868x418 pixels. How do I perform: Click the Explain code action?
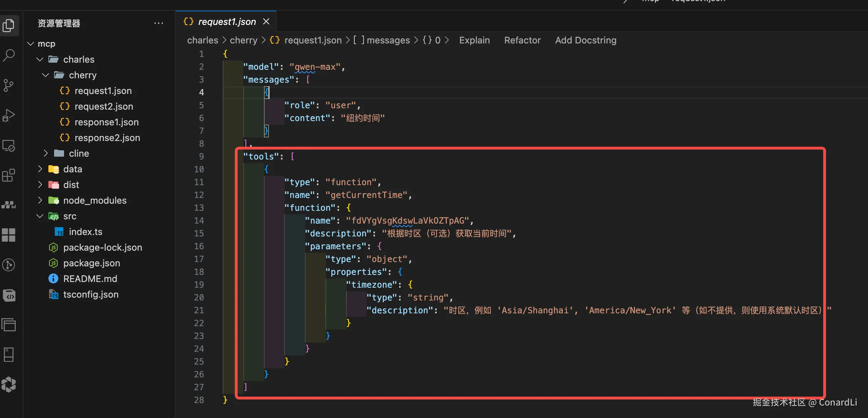click(474, 40)
